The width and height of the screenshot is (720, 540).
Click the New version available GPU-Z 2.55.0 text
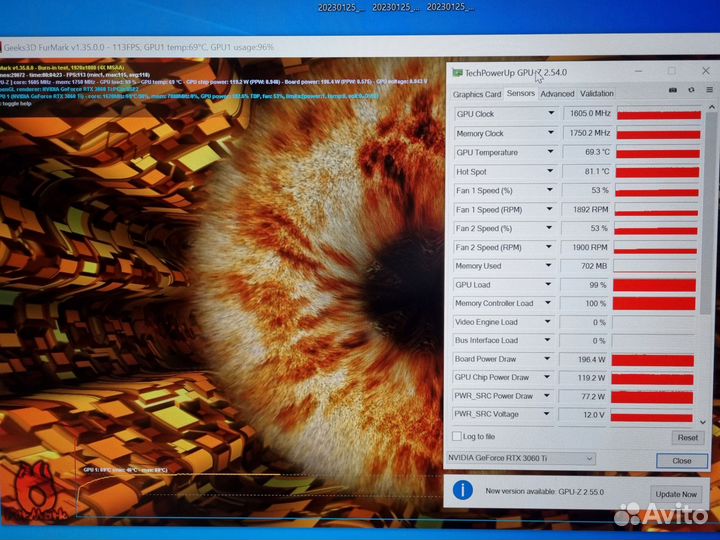point(545,491)
